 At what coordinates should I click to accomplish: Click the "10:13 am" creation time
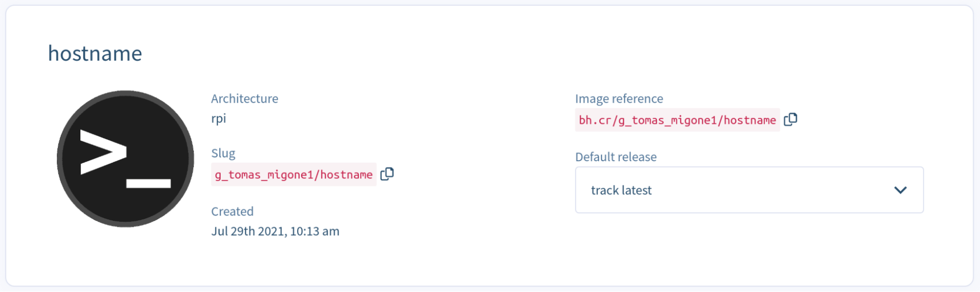coord(315,231)
